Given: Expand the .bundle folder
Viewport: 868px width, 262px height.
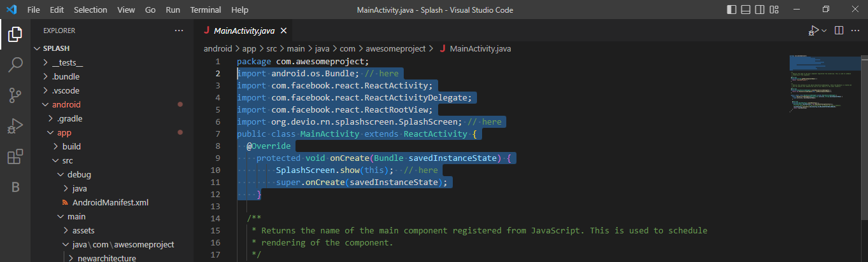Looking at the screenshot, I should point(112,76).
